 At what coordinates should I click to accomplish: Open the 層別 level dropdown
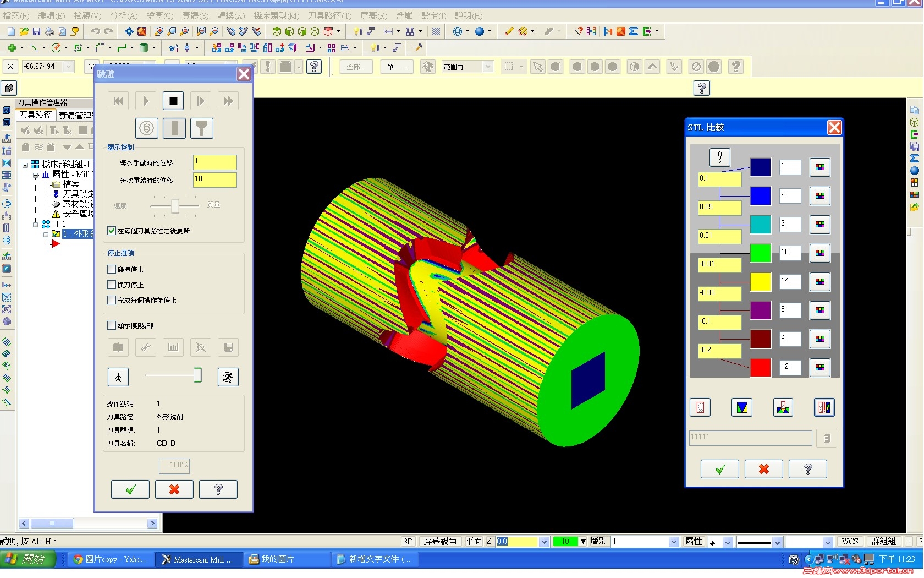(674, 542)
